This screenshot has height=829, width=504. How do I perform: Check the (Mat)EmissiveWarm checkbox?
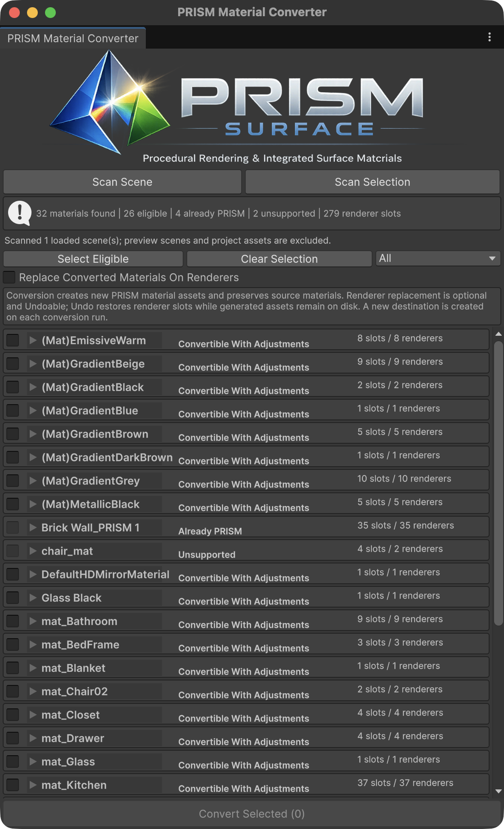click(13, 340)
